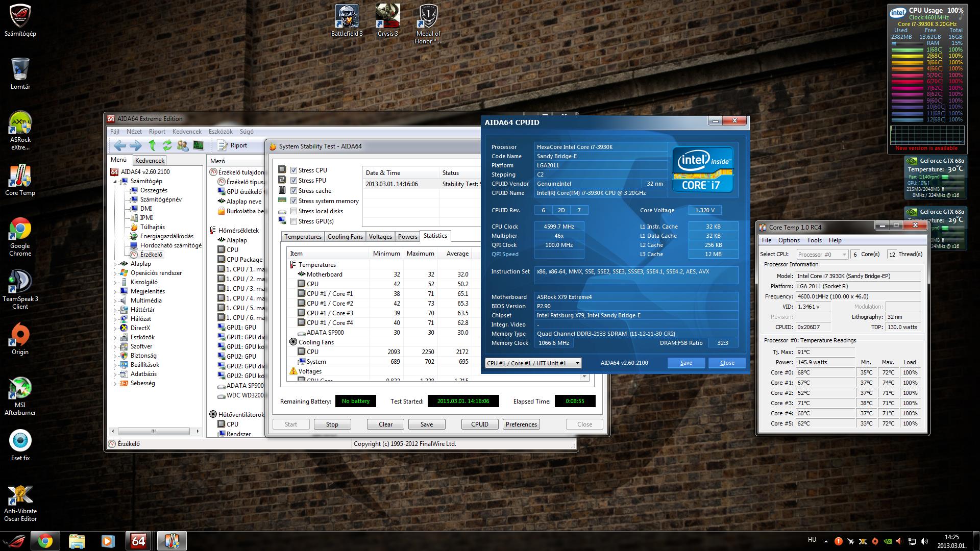
Task: Open Számítógép desktop icon
Action: pyautogui.click(x=20, y=21)
